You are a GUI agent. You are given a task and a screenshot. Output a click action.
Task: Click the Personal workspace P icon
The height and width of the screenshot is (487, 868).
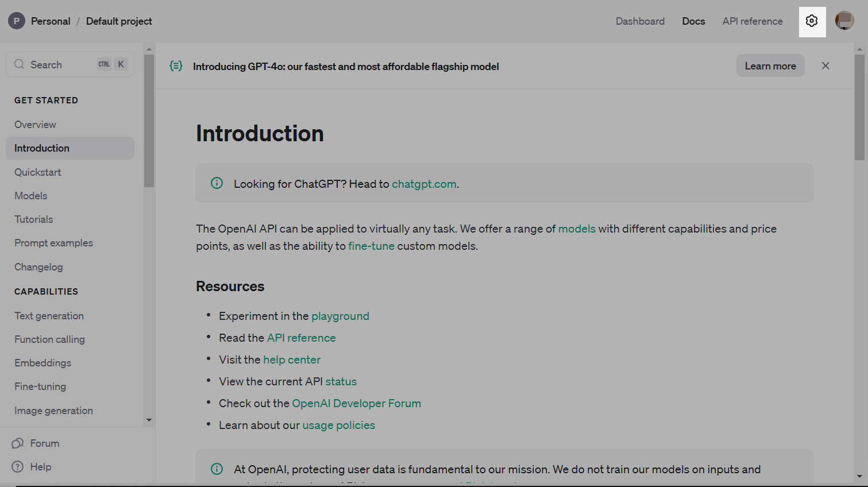16,21
